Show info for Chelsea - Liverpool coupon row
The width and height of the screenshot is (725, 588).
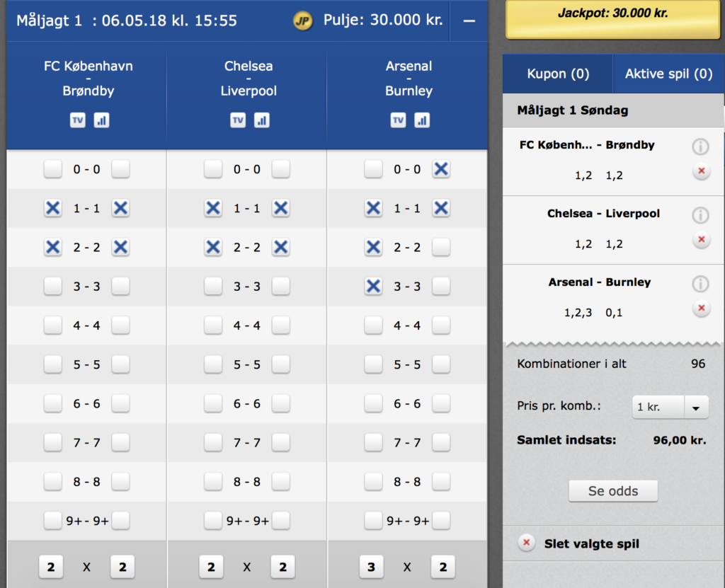pos(700,215)
